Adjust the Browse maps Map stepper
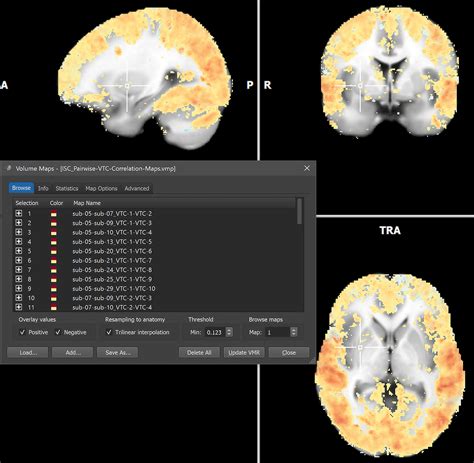This screenshot has width=474, height=463. click(294, 332)
